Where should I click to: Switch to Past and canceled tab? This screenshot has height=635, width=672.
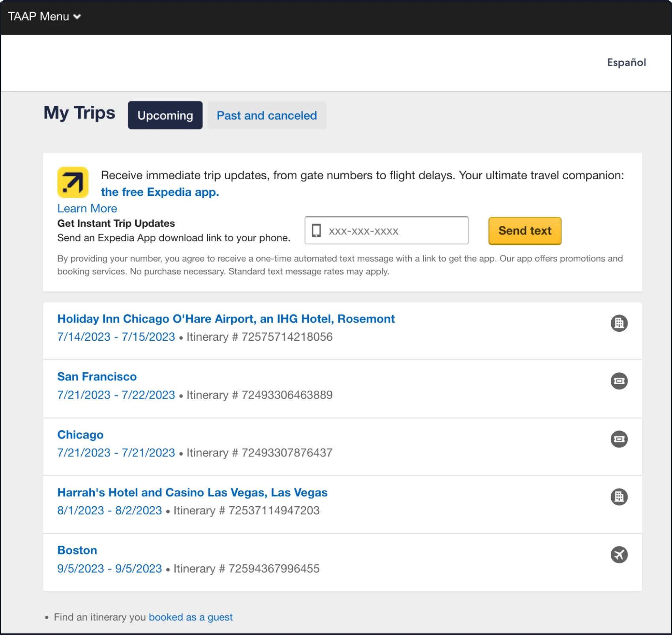pyautogui.click(x=267, y=115)
